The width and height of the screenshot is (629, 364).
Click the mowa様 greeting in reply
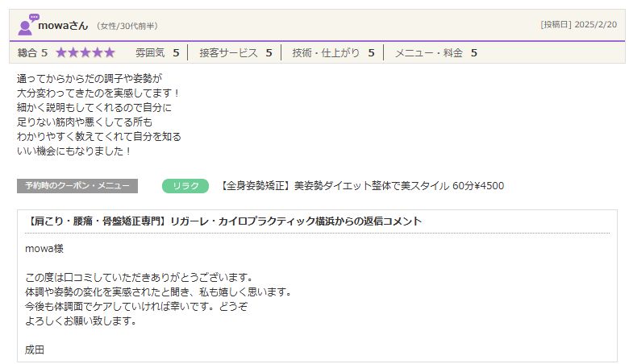(x=41, y=249)
